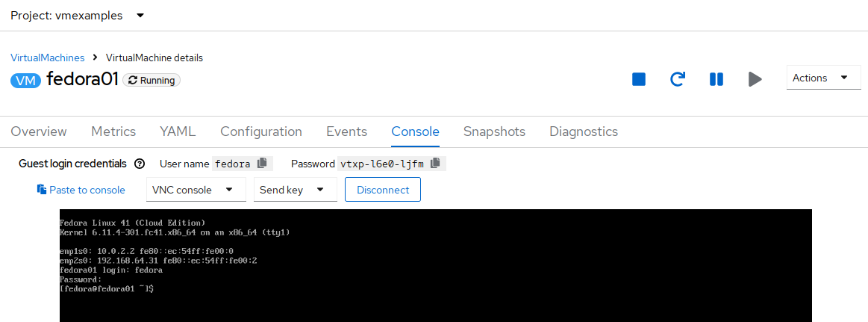Follow the VirtualMachines breadcrumb link
Viewport: 868px width, 322px height.
(x=48, y=58)
